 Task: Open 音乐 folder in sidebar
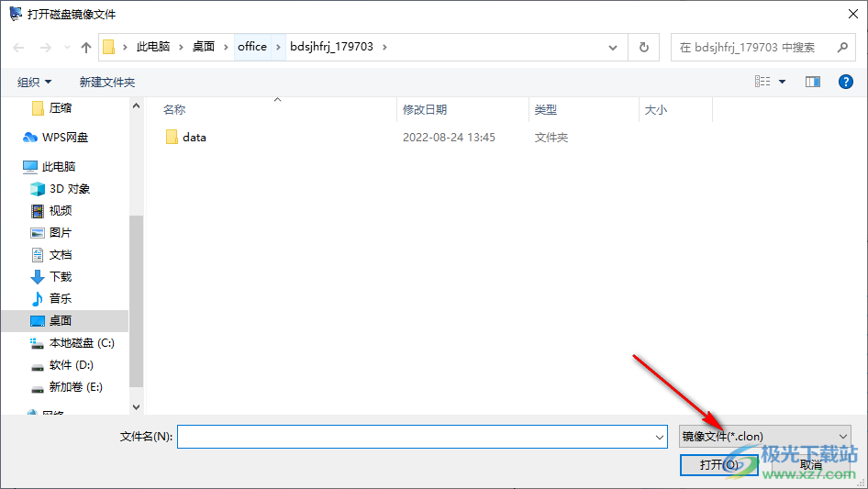tap(51, 298)
